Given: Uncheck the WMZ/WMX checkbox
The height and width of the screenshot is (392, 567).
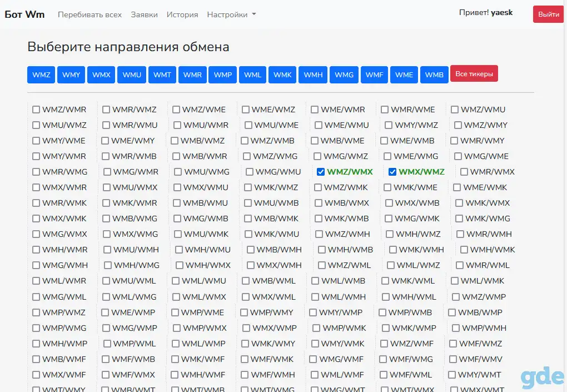Looking at the screenshot, I should click(321, 172).
